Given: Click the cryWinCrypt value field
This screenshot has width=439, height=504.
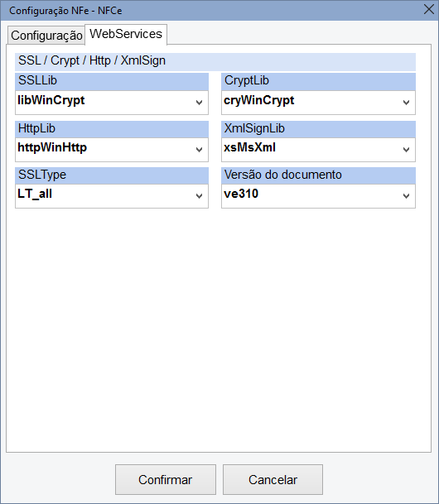Looking at the screenshot, I should pos(318,103).
